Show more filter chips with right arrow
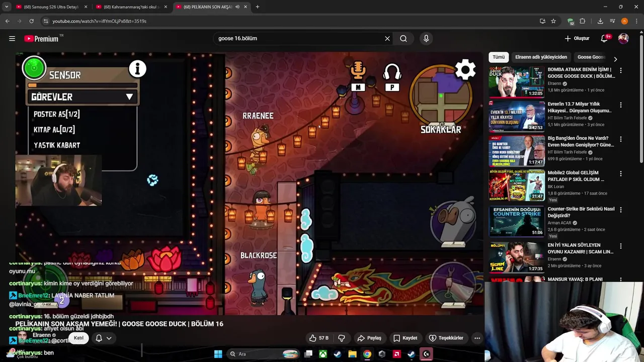Image resolution: width=644 pixels, height=362 pixels. [615, 59]
